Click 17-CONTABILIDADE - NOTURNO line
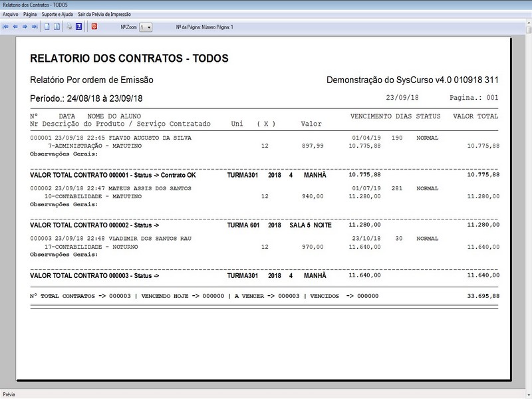Viewport: 532px width, 399px height. pos(91,247)
